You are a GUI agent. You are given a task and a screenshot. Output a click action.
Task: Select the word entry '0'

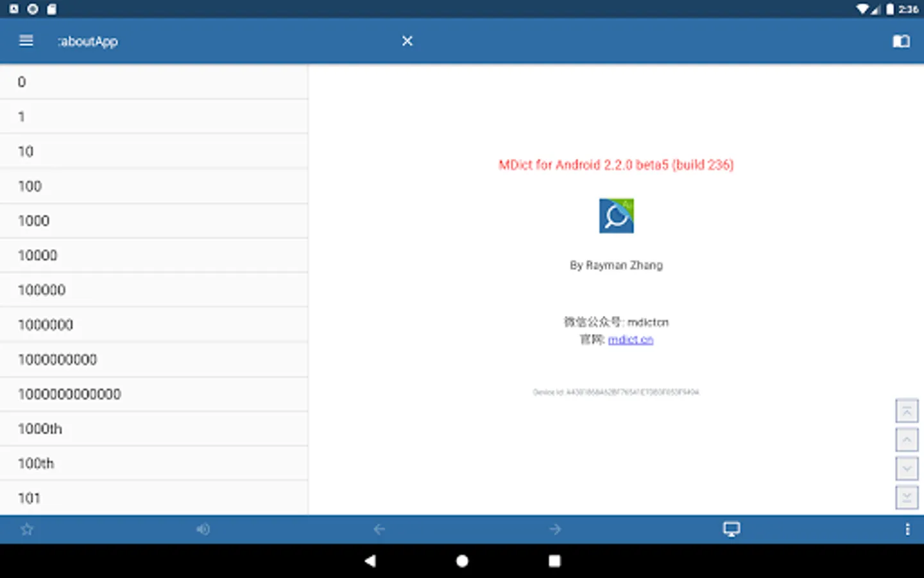pos(154,82)
